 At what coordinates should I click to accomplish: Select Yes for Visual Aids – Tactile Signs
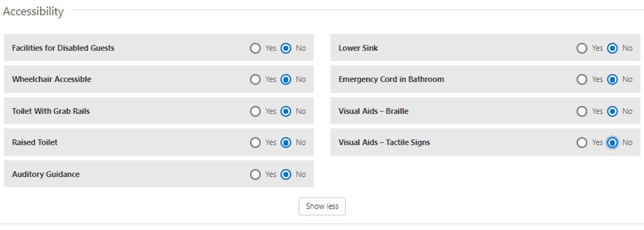pos(582,143)
